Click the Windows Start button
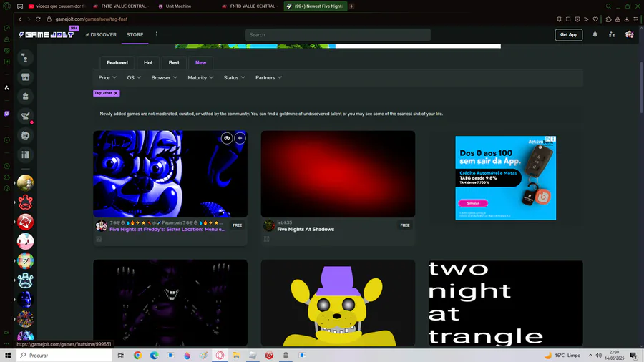 pyautogui.click(x=8, y=355)
